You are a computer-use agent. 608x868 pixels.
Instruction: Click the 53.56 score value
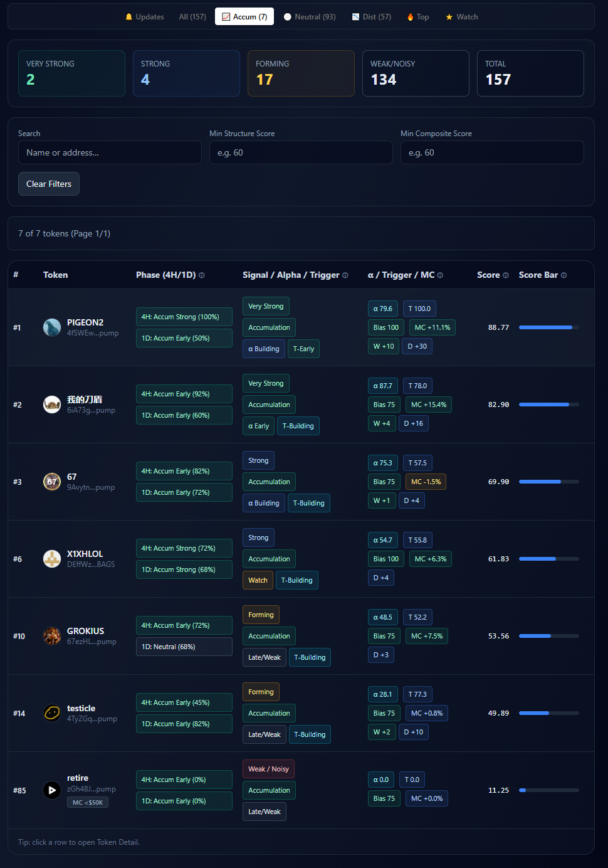498,636
